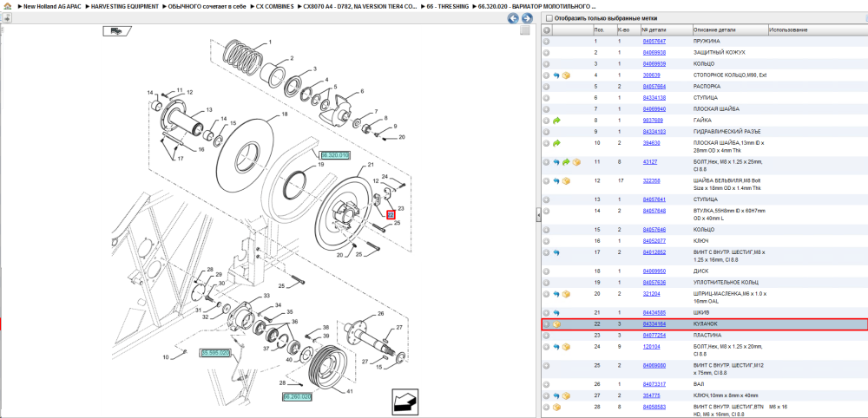Open CX8070 A4 model breadcrumb

click(360, 7)
